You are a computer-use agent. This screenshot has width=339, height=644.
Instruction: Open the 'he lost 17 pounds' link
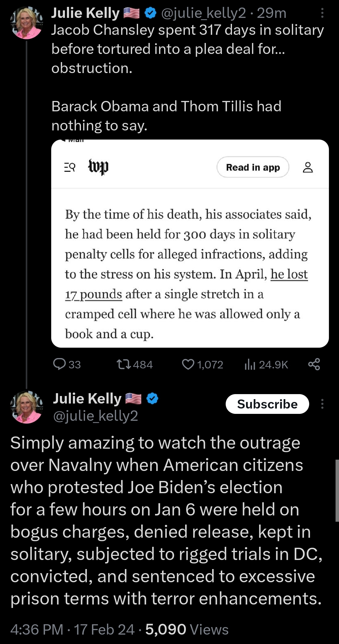pyautogui.click(x=289, y=274)
